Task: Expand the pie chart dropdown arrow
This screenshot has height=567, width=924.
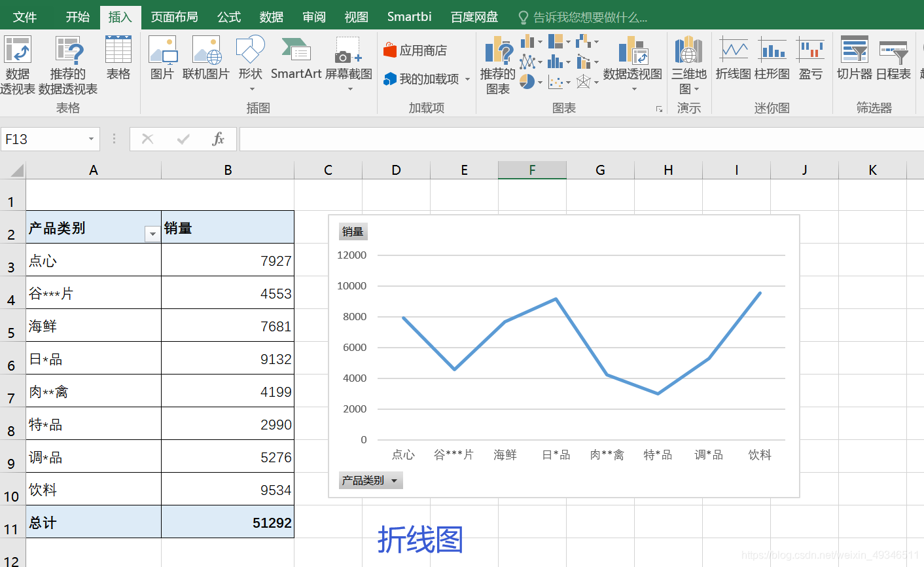Action: [540, 82]
